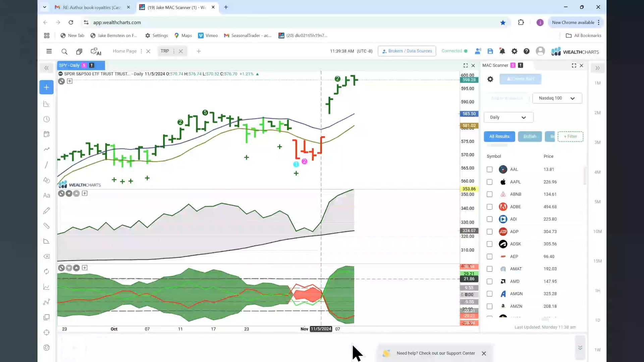The width and height of the screenshot is (644, 362).
Task: Open app settings gear in header
Action: click(514, 51)
